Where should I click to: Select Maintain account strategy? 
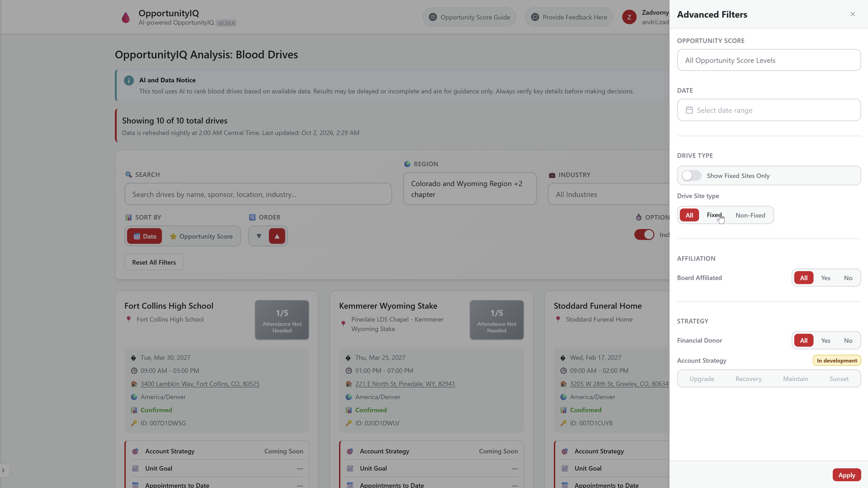click(795, 379)
